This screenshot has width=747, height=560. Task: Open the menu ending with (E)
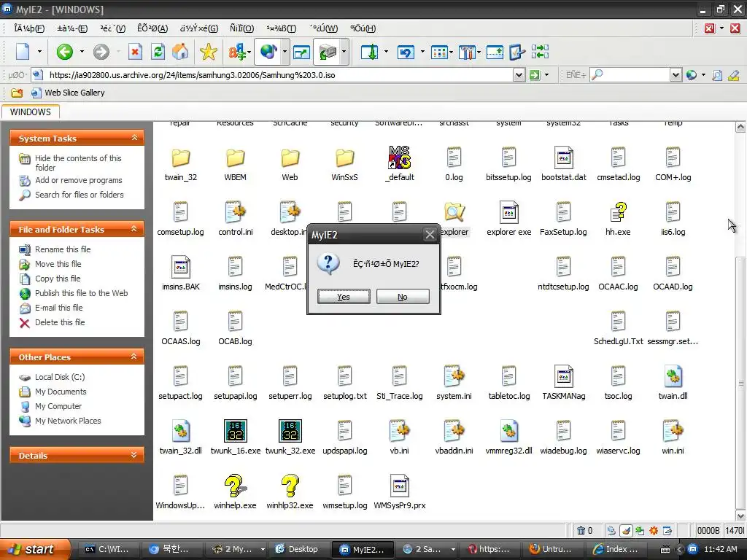point(72,28)
